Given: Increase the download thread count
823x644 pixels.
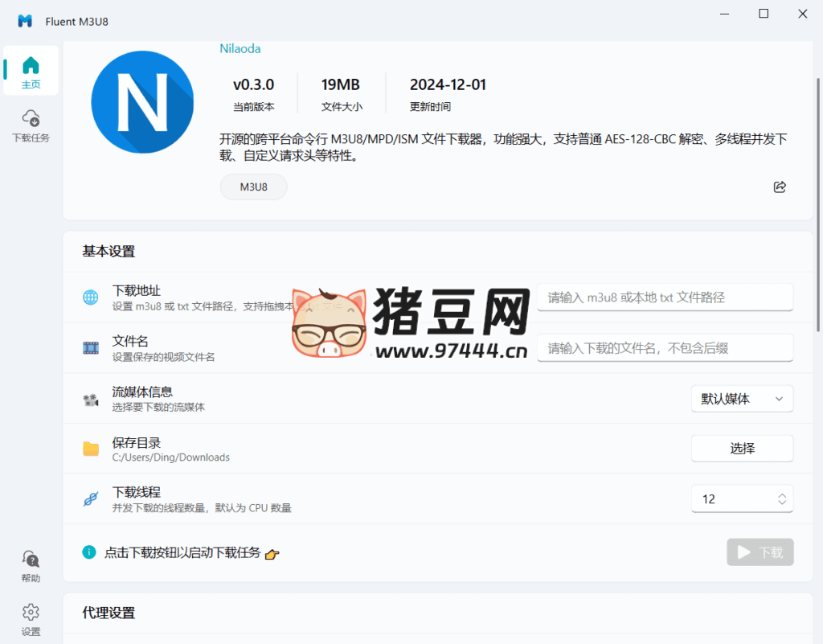Looking at the screenshot, I should coord(782,495).
